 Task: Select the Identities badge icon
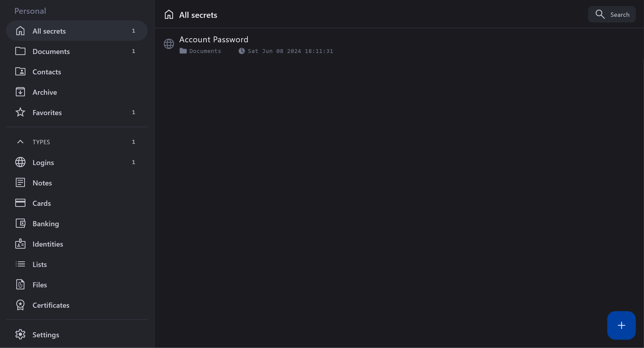(x=20, y=244)
